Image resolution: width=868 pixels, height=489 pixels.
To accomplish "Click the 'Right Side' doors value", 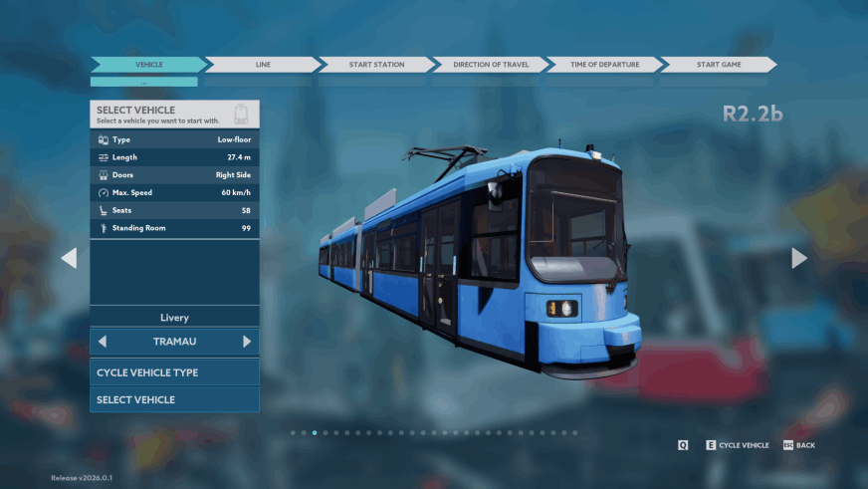I will click(x=233, y=175).
